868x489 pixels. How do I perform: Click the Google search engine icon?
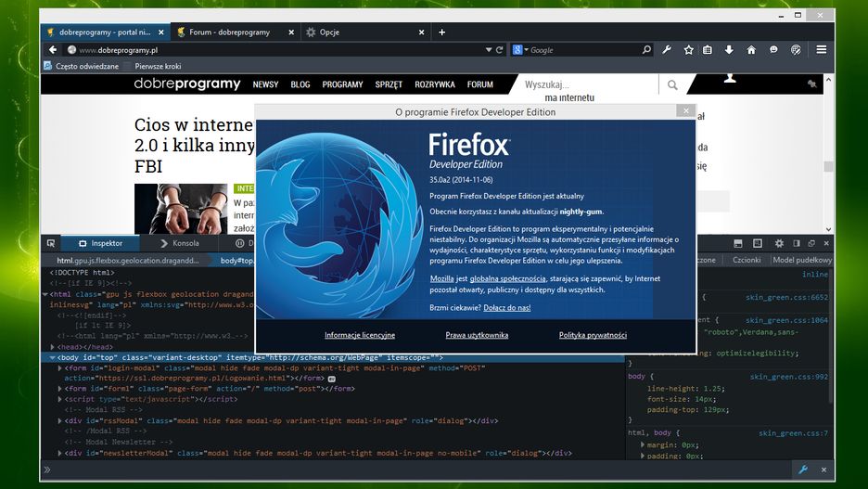(517, 50)
